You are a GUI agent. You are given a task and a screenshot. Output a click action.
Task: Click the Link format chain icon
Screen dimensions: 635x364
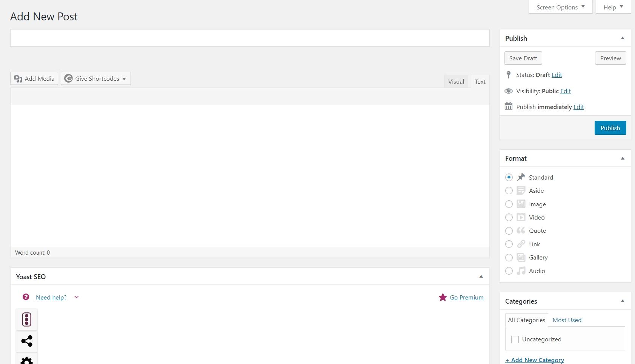521,244
